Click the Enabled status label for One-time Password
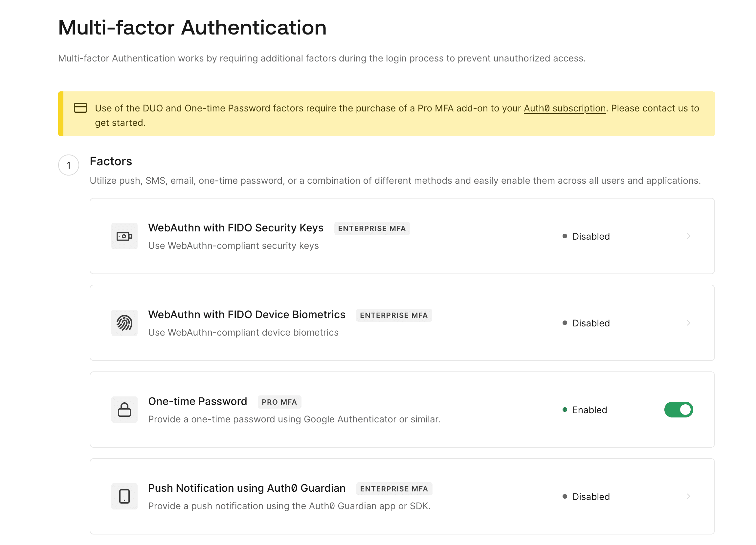Screen dimensions: 756x545 [589, 410]
